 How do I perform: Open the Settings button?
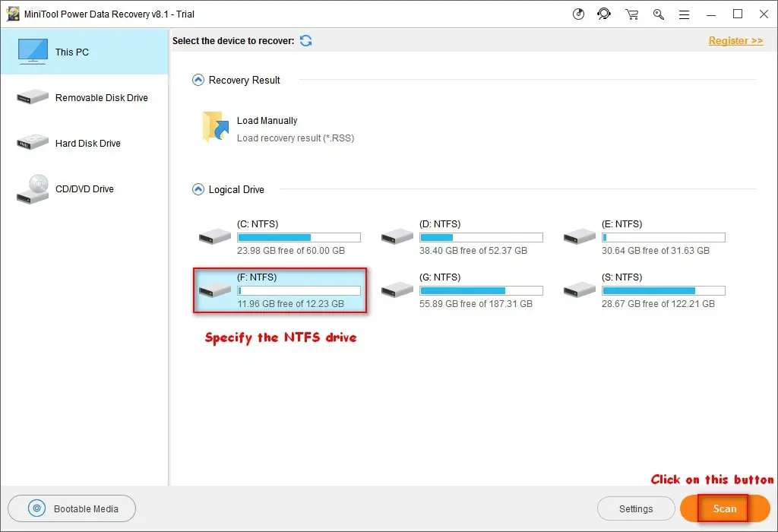point(636,508)
